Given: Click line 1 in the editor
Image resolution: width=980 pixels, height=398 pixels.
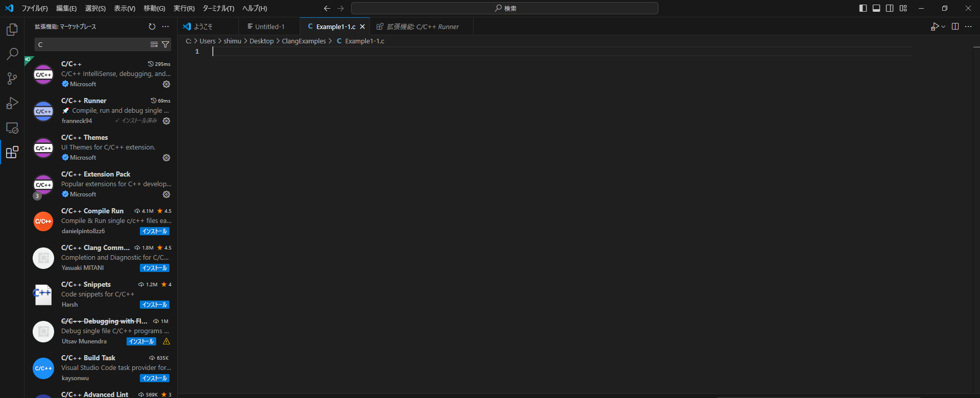Looking at the screenshot, I should coord(561,52).
